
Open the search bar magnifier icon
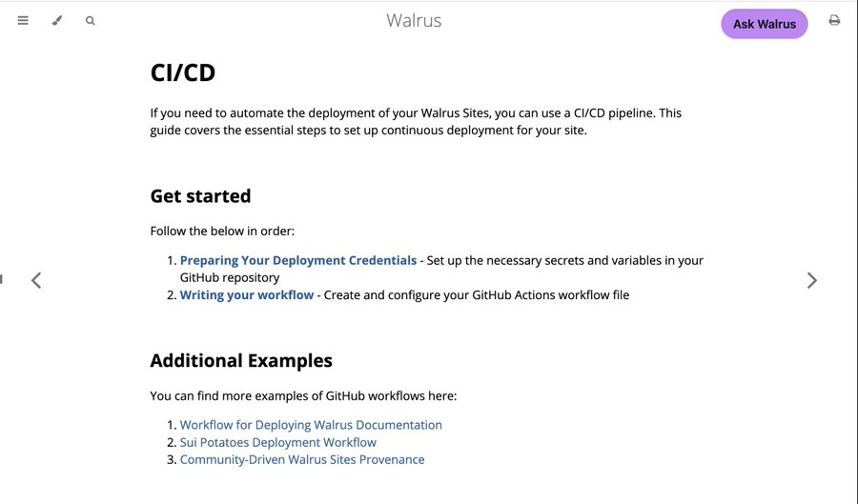click(91, 21)
